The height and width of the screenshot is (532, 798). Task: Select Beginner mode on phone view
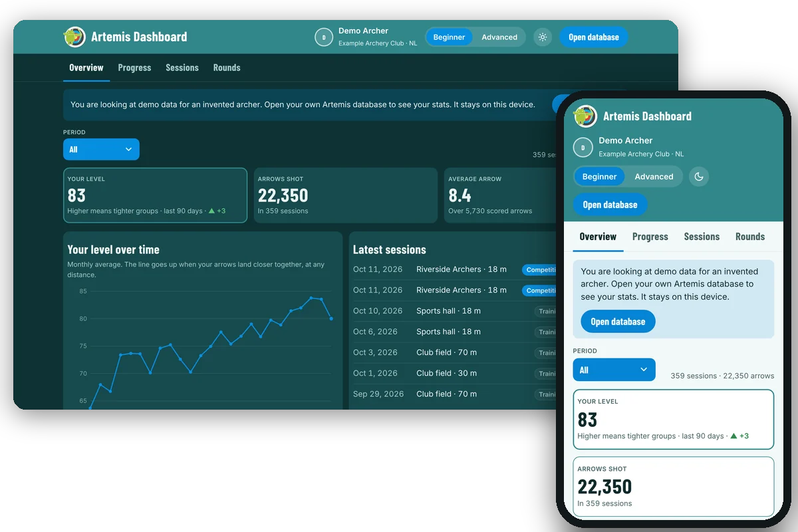click(599, 176)
